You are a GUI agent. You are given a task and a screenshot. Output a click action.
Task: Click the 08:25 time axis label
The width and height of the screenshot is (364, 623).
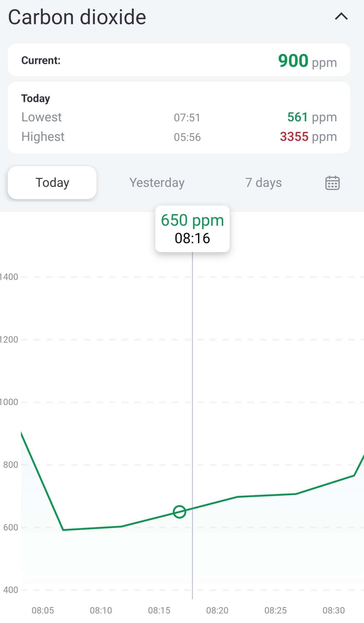[x=276, y=610]
